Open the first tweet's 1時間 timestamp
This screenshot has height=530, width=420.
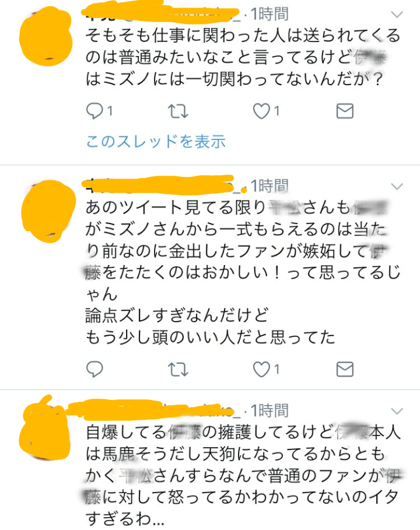[269, 14]
